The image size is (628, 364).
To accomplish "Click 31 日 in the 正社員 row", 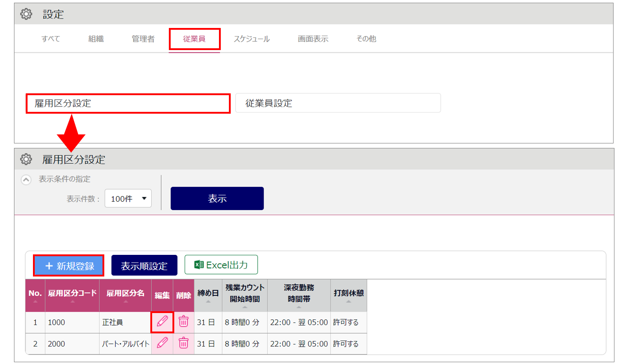I will (x=208, y=323).
